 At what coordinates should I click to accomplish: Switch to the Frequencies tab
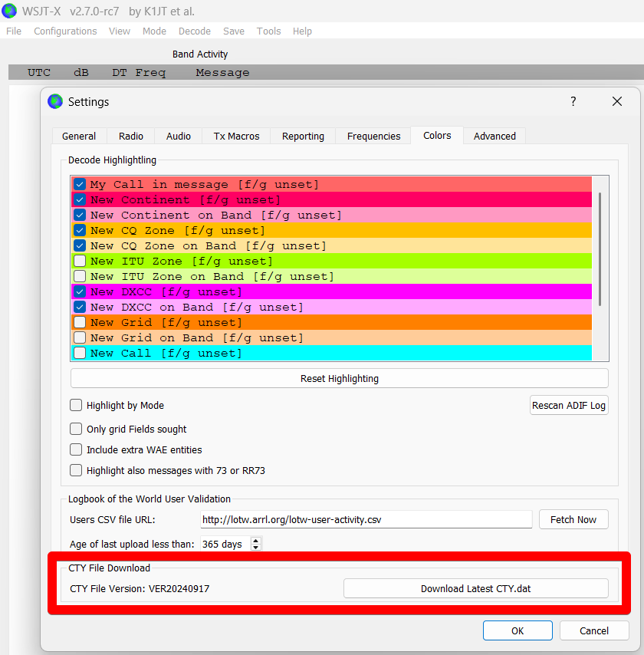(374, 137)
